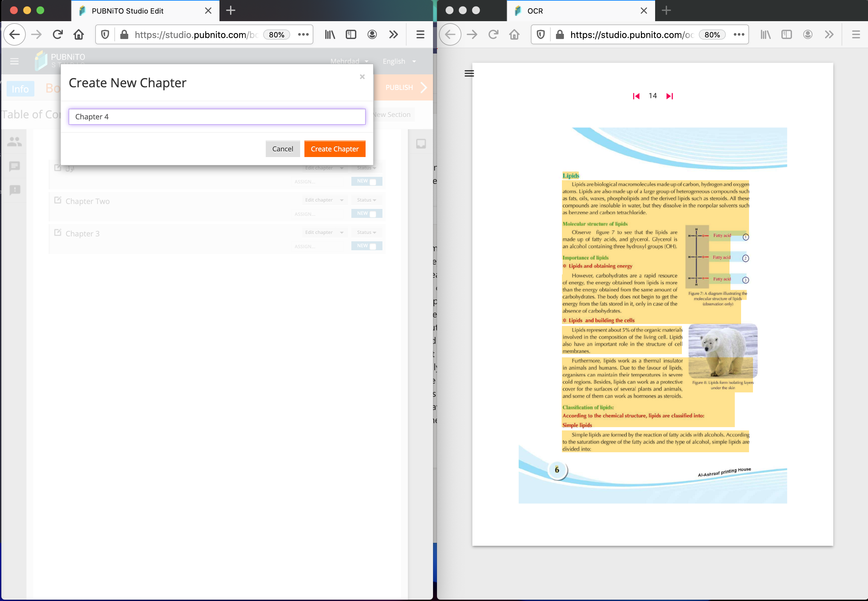Open new tab in PUBNiTO Studio window
This screenshot has height=601, width=868.
tap(231, 11)
